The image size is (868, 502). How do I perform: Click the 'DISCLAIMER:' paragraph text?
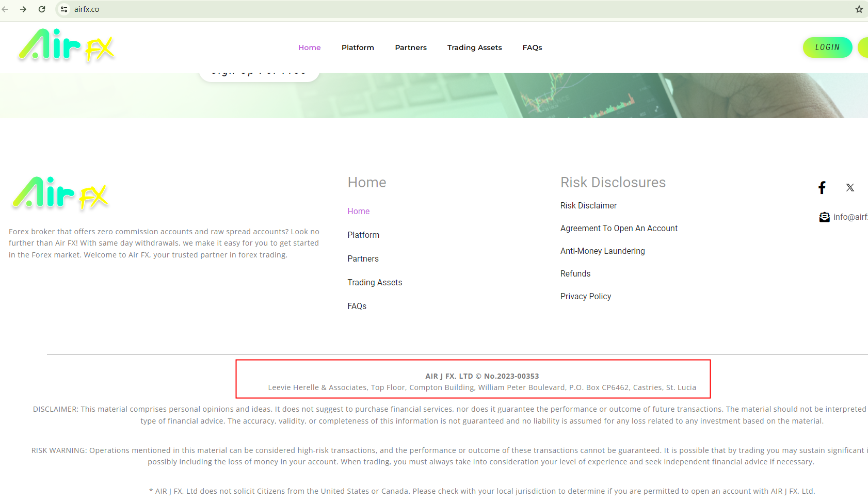point(449,415)
